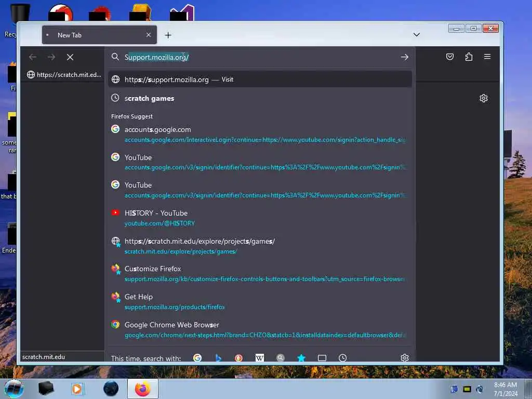
Task: Open the Google Chrome Web Browser suggestion
Action: [x=260, y=329]
